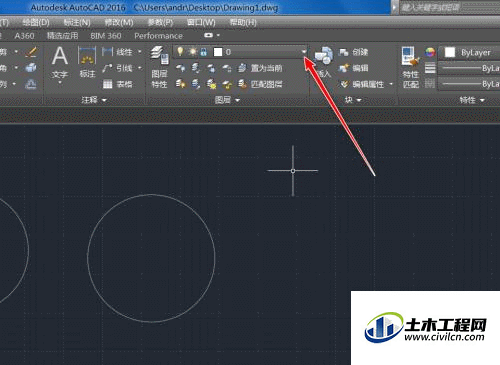Select the Text tool icon
The width and height of the screenshot is (500, 365).
point(60,56)
